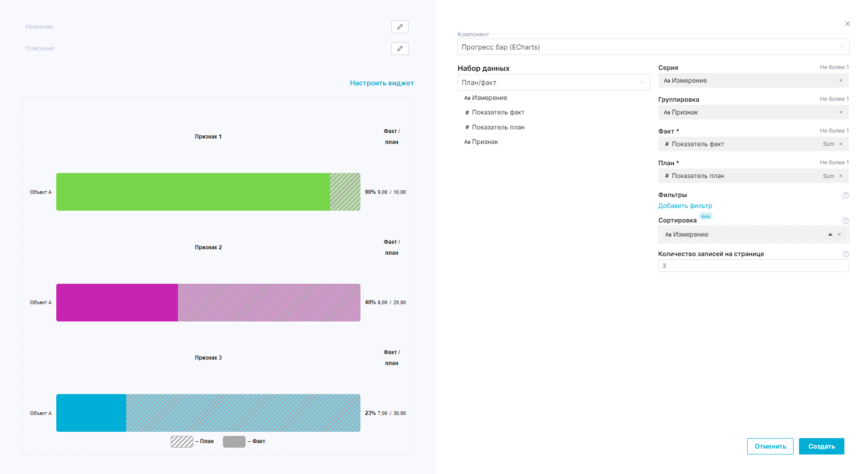Remove Показатель план from the План field
Image resolution: width=868 pixels, height=474 pixels.
(840, 176)
